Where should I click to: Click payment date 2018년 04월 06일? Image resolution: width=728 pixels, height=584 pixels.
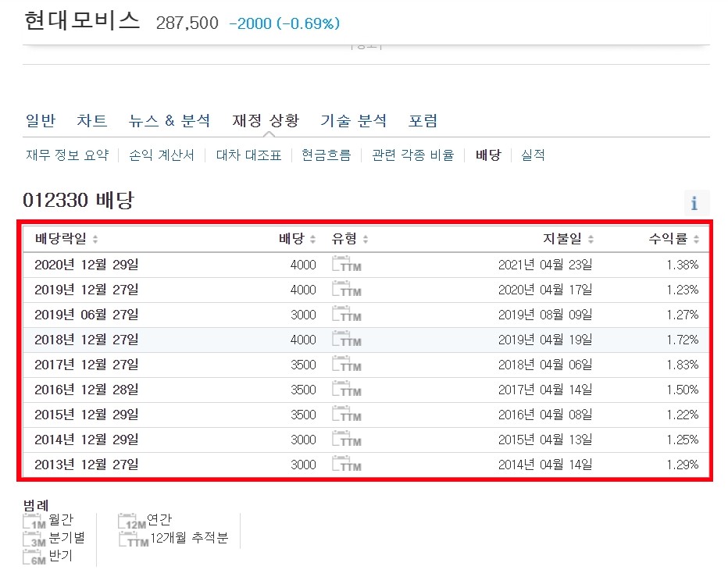(545, 365)
